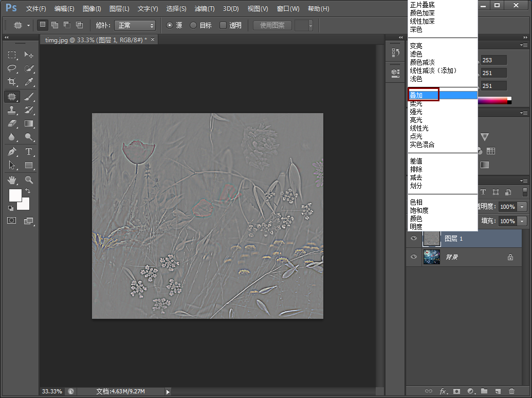Expand the right panel dock arrows
The height and width of the screenshot is (398, 532).
[x=525, y=38]
